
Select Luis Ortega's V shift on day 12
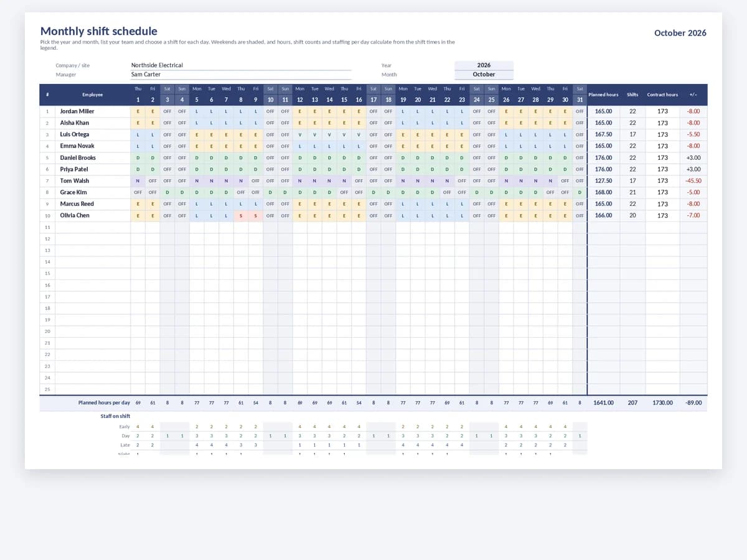[300, 134]
